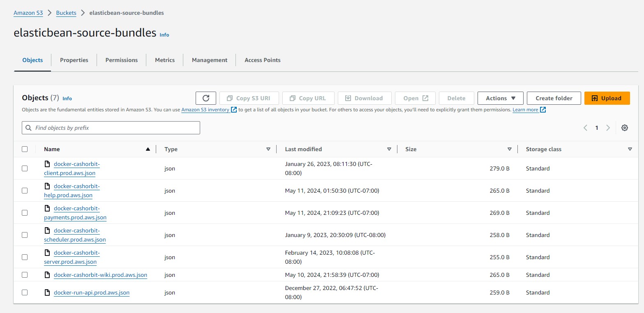Go to previous page arrow
The width and height of the screenshot is (644, 313).
click(x=585, y=128)
